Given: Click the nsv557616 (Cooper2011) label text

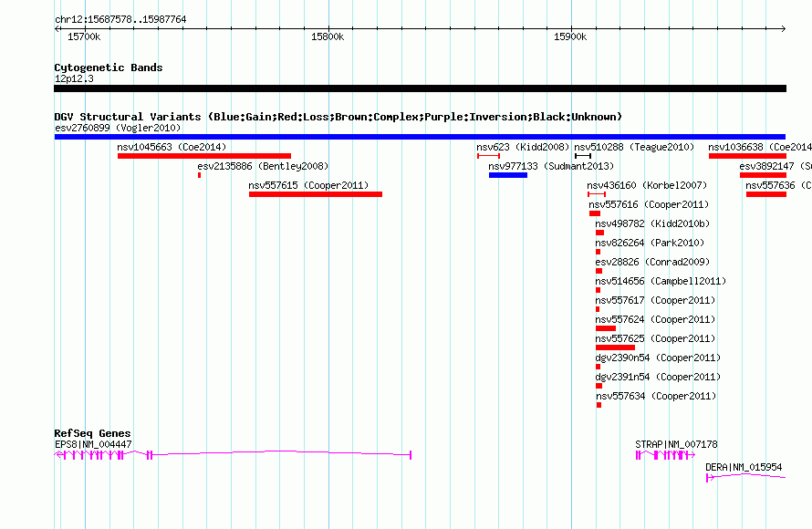Looking at the screenshot, I should point(649,204).
